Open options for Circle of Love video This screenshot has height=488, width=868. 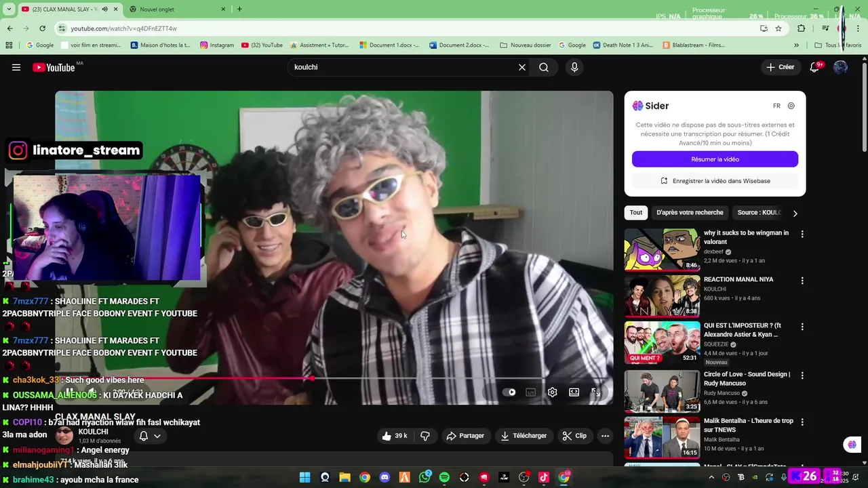point(802,375)
